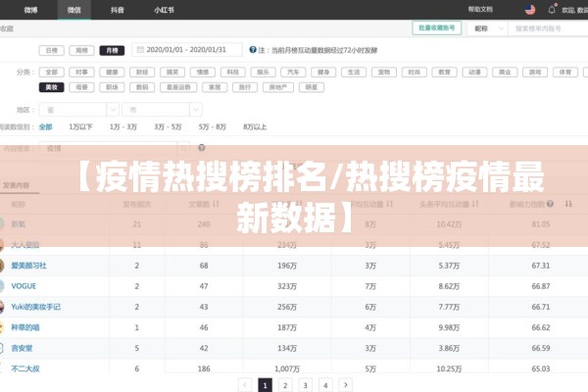
Task: Select 1万以下 read-count level
Action: click(x=80, y=126)
